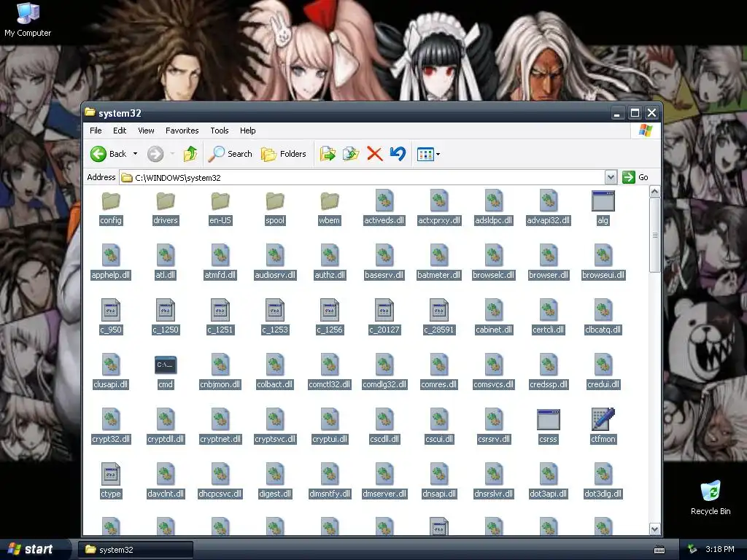Open the Views dropdown button
This screenshot has height=560, width=747.
click(428, 154)
